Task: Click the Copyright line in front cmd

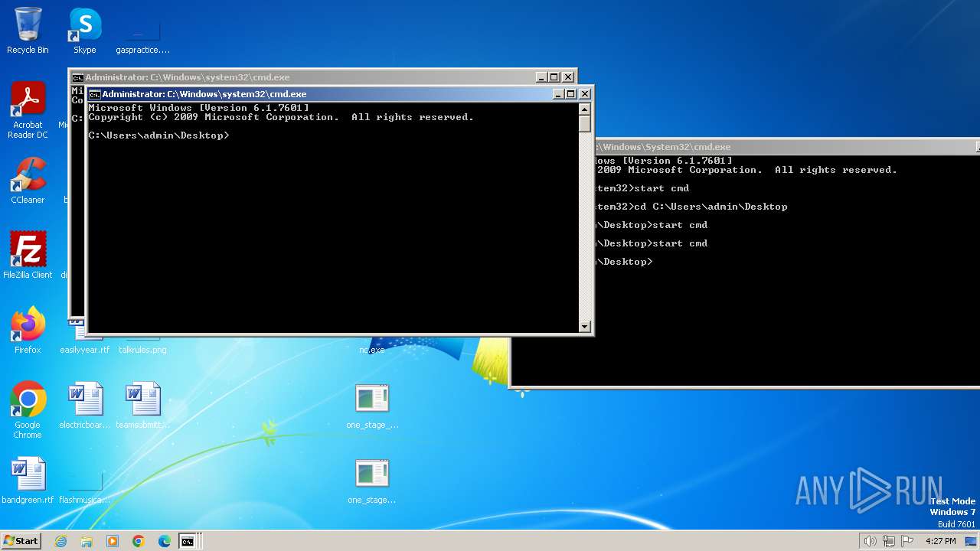Action: point(281,117)
